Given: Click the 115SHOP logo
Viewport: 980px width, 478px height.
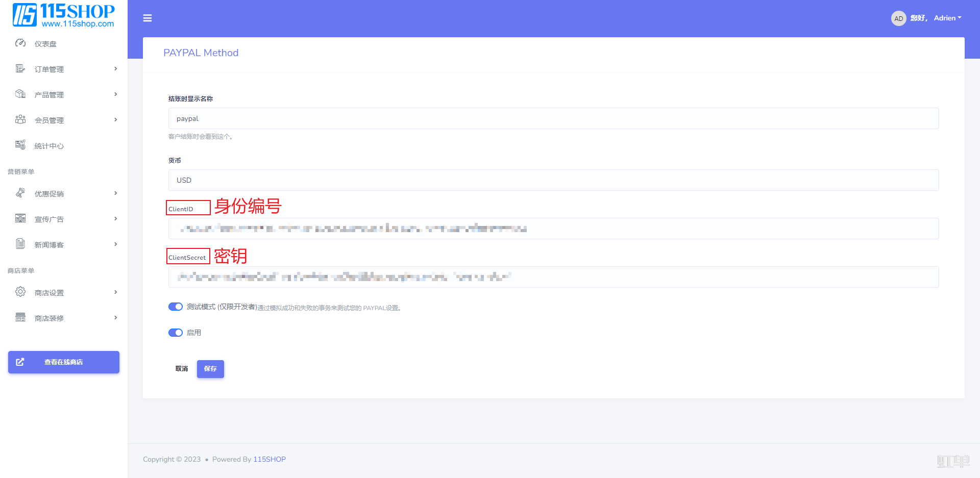Looking at the screenshot, I should click(x=64, y=15).
